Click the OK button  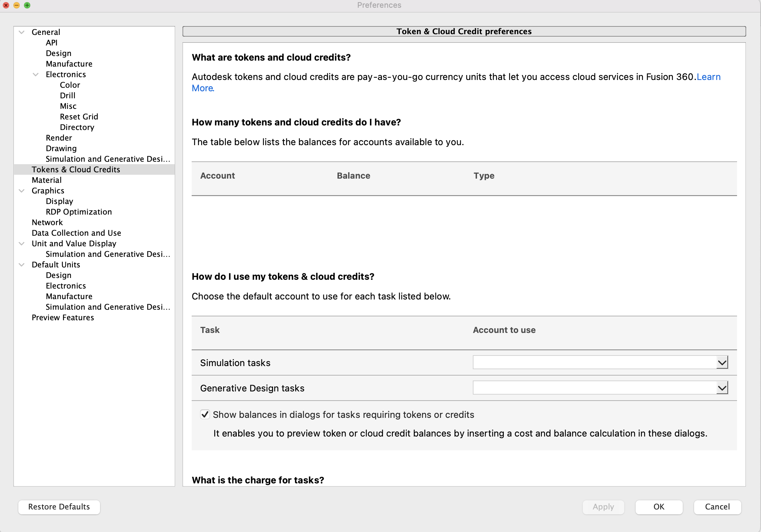[658, 507]
